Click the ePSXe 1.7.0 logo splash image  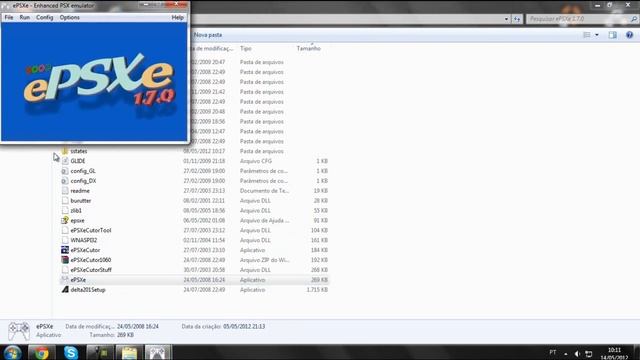pyautogui.click(x=94, y=82)
